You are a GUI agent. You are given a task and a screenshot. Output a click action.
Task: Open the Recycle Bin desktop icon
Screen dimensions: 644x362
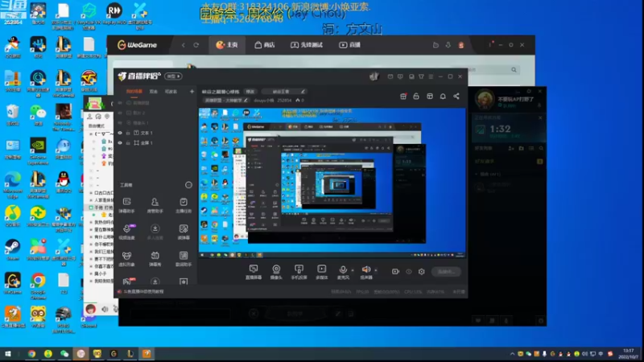(13, 115)
